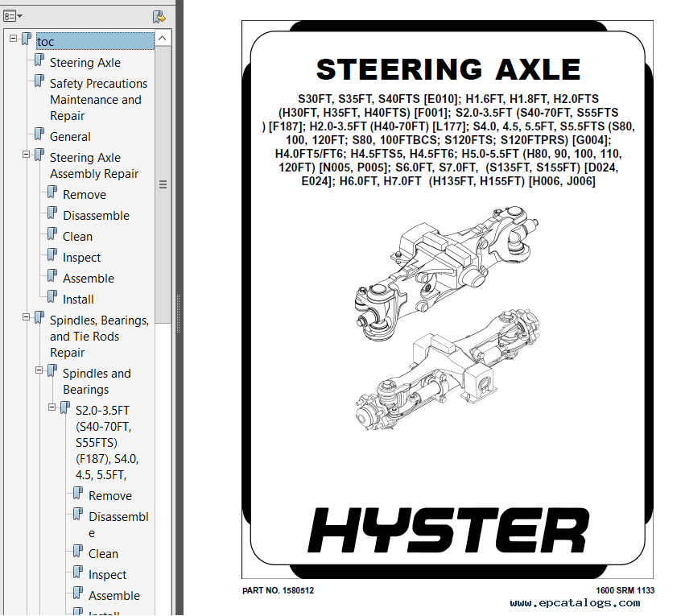Jump to Inspect under Assembly Repair
Viewport: 681px width, 616px height.
[x=81, y=257]
